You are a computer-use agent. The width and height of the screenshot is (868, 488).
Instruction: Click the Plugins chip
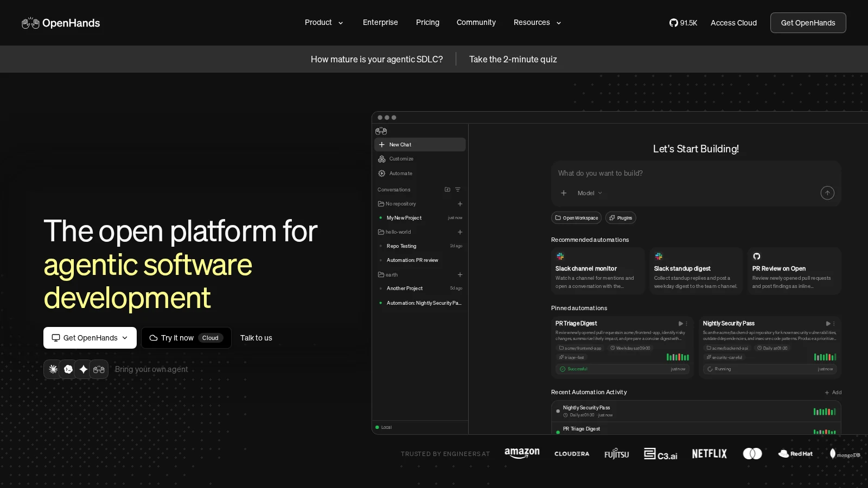click(621, 218)
